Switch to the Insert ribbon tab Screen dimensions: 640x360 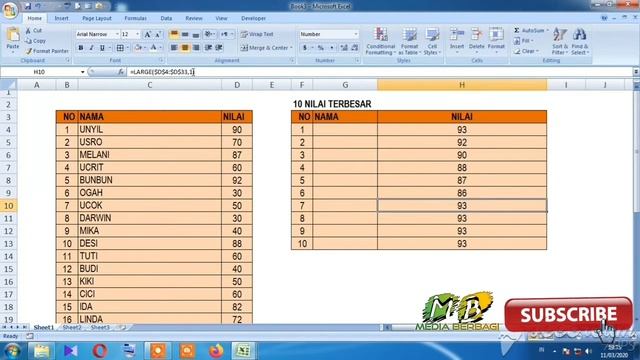tap(62, 18)
